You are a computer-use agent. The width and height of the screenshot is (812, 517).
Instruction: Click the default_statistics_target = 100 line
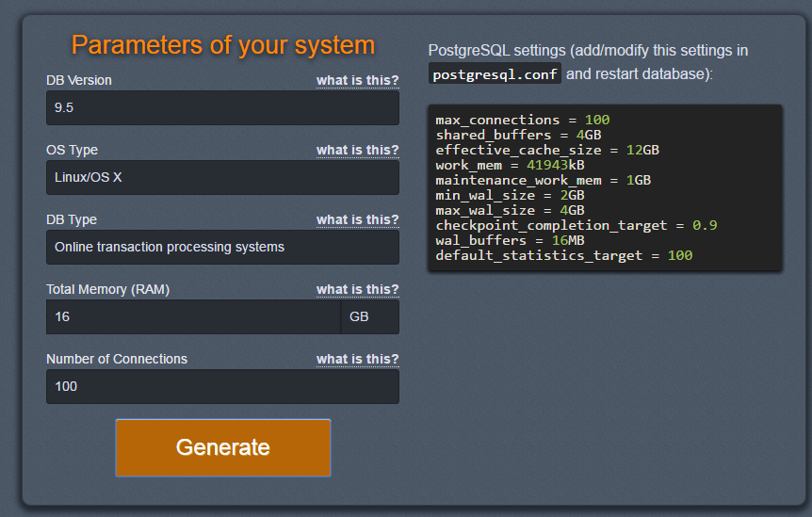pos(564,255)
